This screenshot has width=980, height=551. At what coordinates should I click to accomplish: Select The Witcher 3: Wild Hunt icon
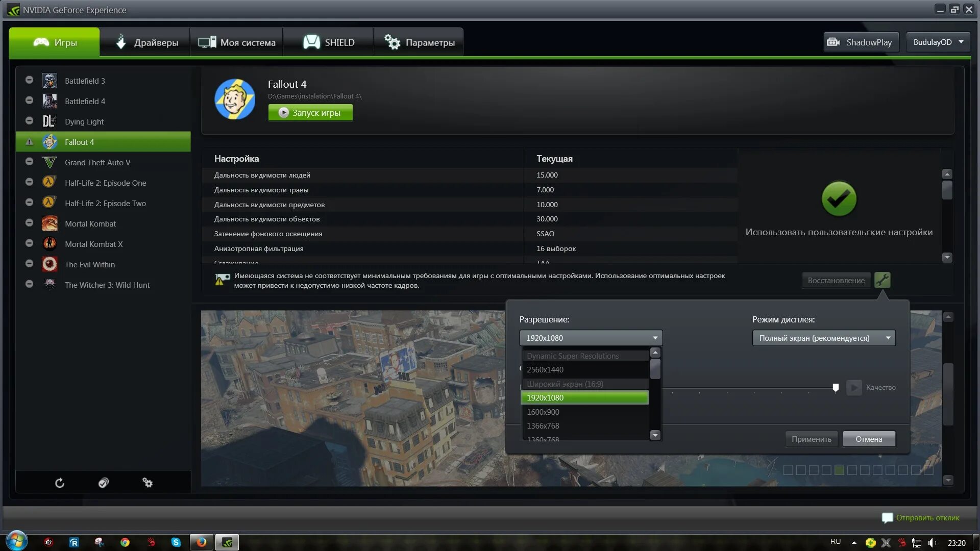(x=50, y=284)
